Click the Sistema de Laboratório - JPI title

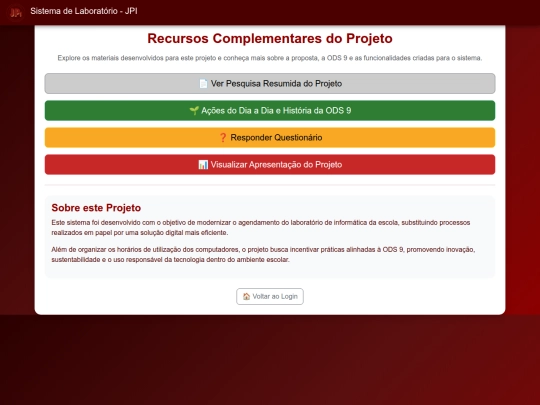(84, 11)
